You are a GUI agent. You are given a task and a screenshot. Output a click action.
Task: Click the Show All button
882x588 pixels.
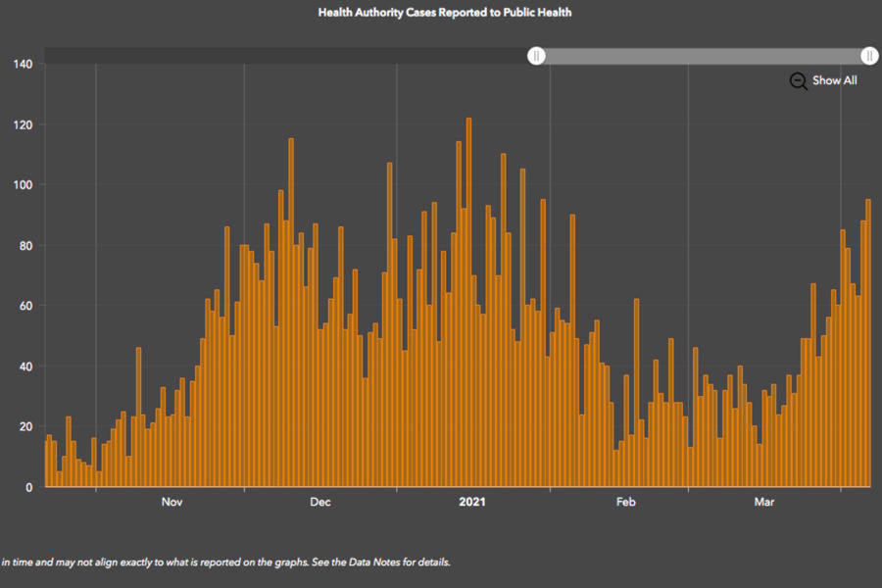[x=834, y=80]
